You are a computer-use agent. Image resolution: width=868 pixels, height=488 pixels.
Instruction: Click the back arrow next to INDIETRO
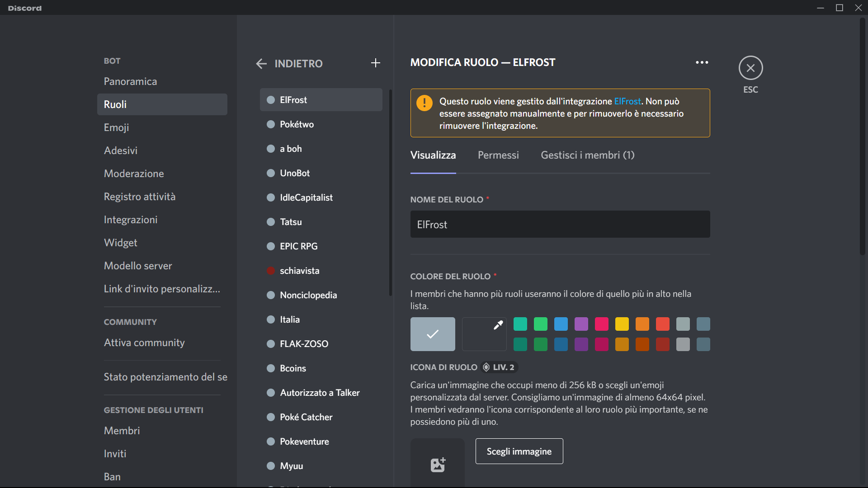point(261,64)
